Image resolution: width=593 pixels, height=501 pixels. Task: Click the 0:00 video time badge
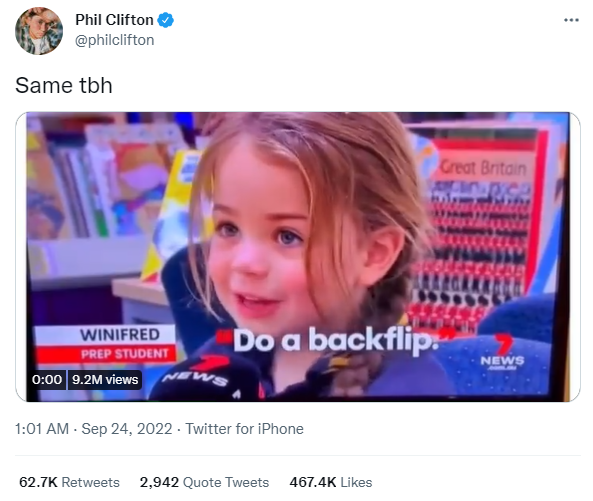(x=47, y=380)
